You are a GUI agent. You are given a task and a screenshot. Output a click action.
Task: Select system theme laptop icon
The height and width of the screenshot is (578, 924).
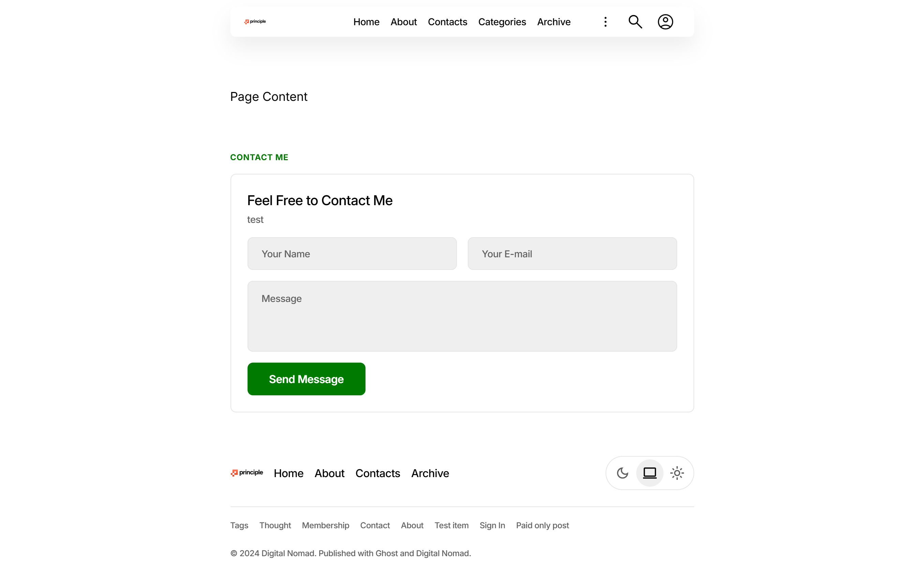click(650, 473)
